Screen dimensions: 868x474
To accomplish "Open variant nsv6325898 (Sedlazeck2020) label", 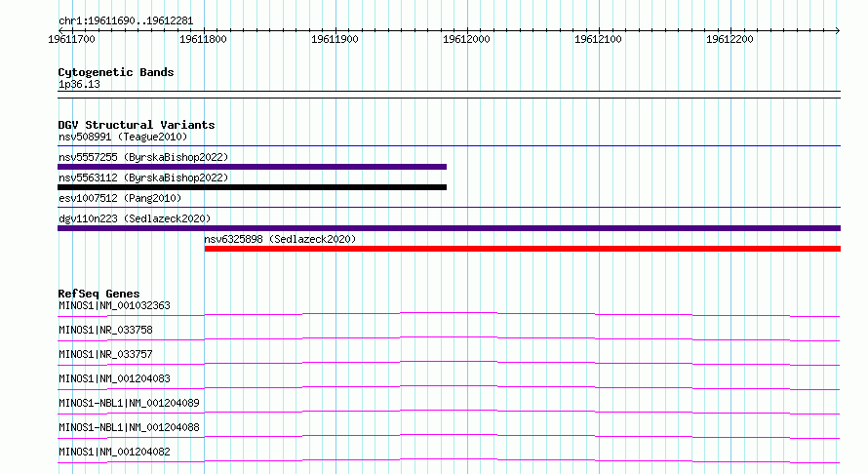I will pos(280,239).
